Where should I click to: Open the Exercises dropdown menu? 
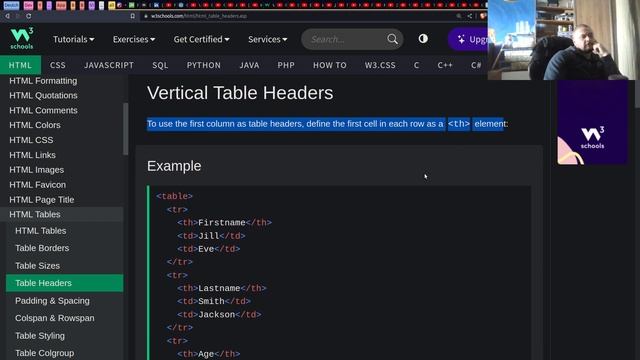(133, 39)
